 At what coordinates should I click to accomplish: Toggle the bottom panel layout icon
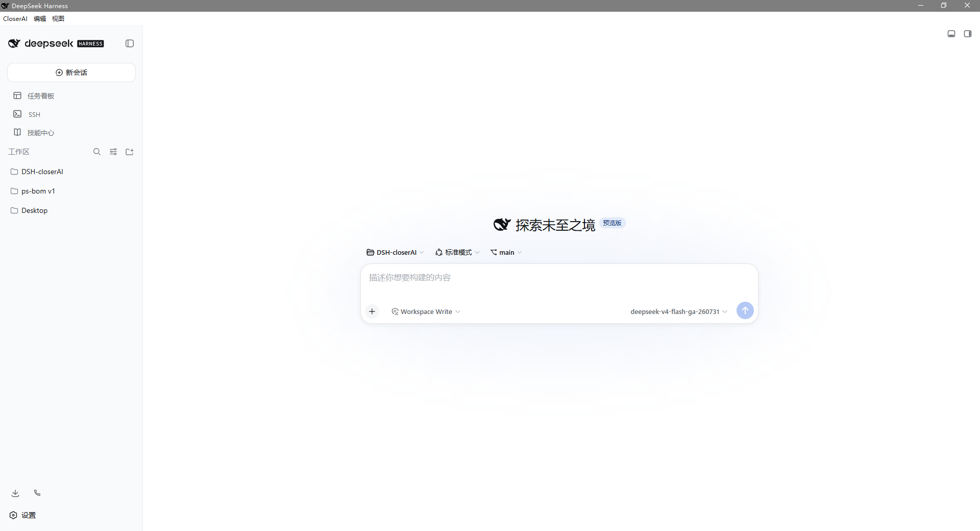click(951, 34)
